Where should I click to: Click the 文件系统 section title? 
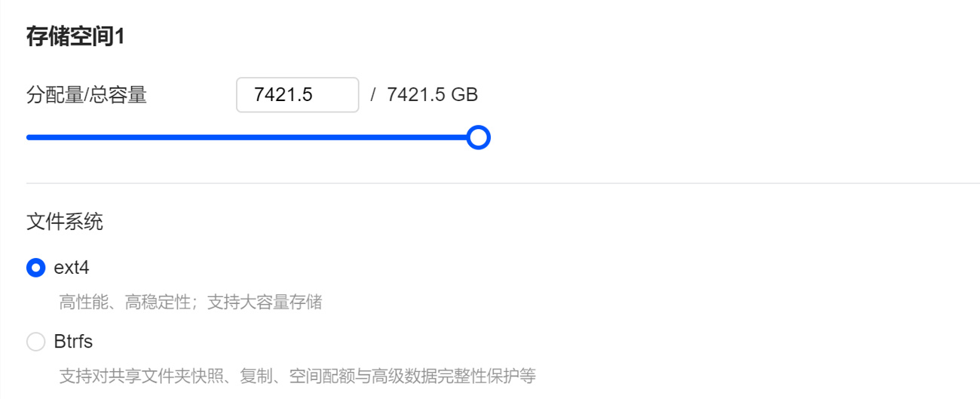[65, 222]
